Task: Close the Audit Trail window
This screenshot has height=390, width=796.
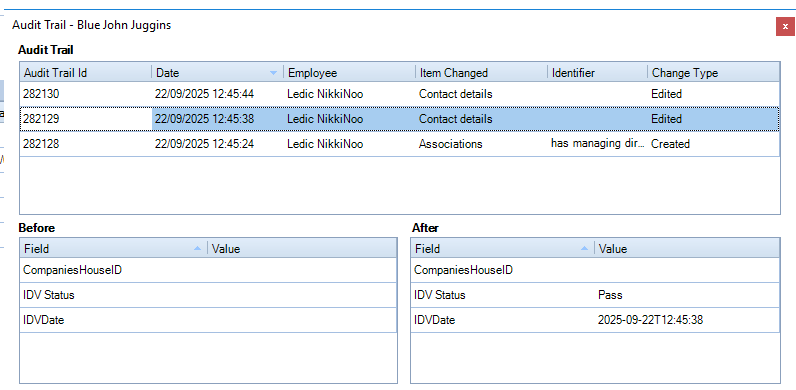Action: (x=785, y=26)
